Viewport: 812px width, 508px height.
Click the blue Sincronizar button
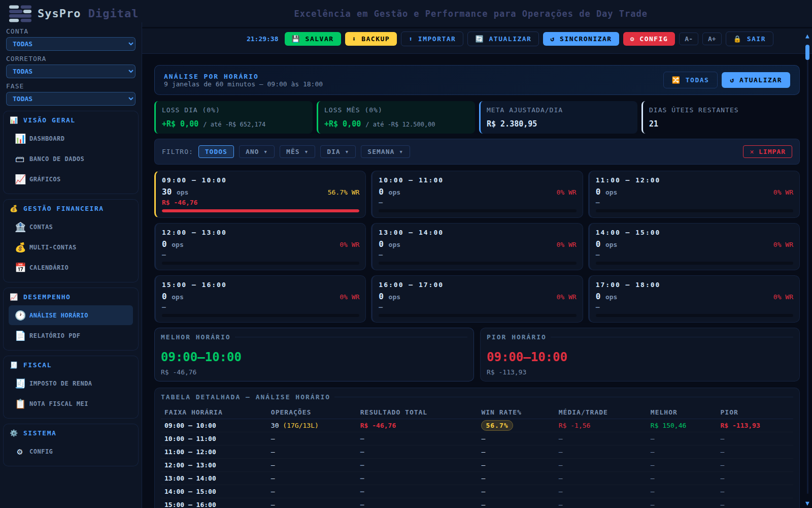point(581,39)
